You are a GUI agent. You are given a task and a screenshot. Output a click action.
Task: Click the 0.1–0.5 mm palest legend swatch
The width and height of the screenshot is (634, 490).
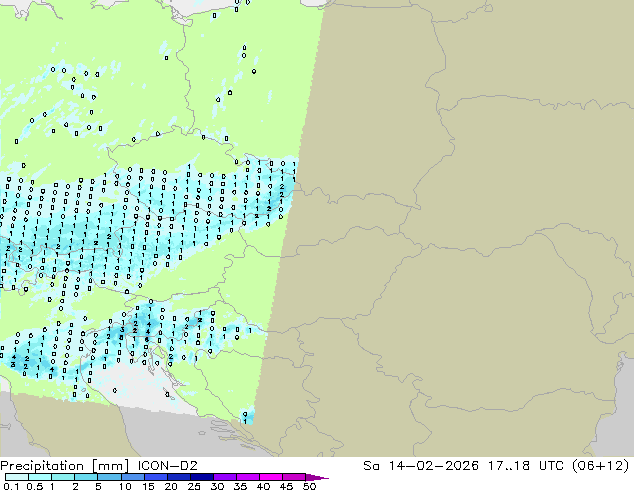[x=17, y=477]
